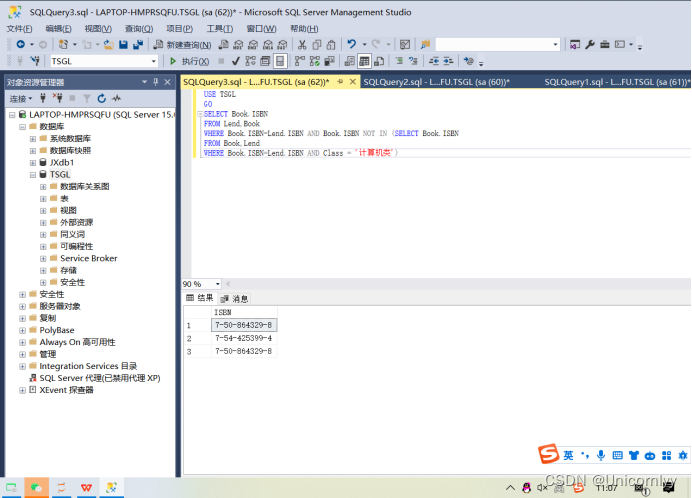Expand the Service Broker node
Viewport: 692px width, 498px height.
click(43, 258)
